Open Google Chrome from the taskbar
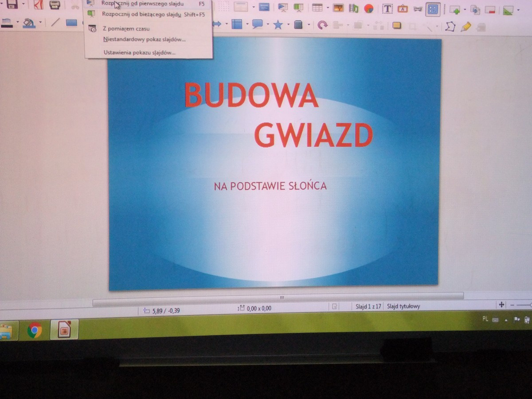532x399 pixels. [x=35, y=330]
